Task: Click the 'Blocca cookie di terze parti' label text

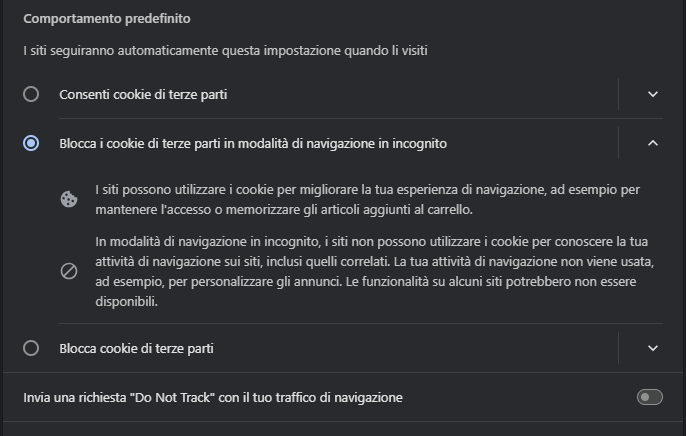Action: point(136,349)
